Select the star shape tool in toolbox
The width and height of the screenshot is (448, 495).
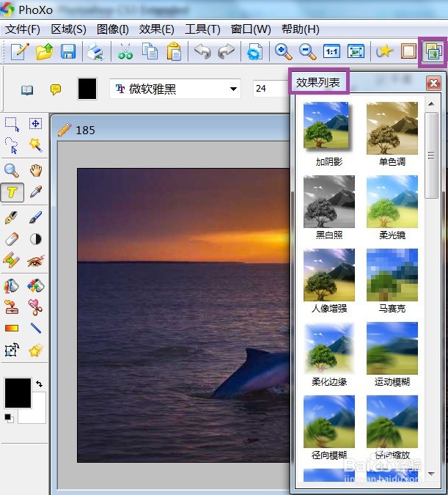[36, 350]
